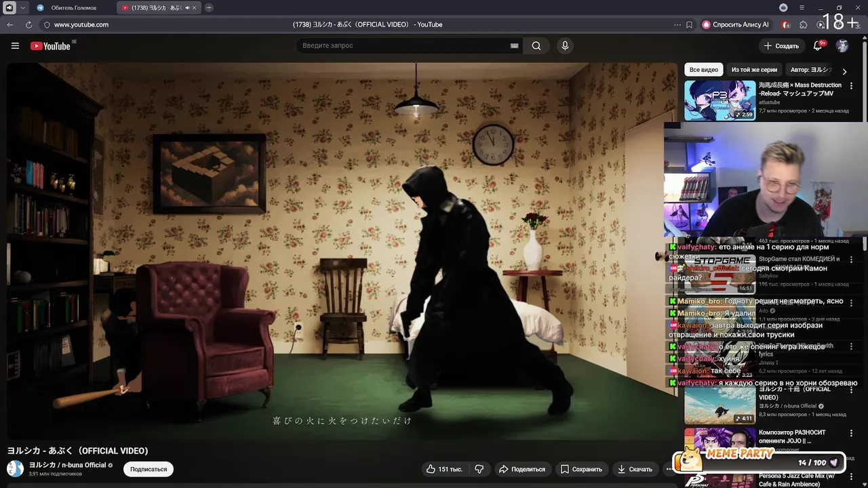Open a new browser tab
Viewport: 868px width, 488px height.
(209, 7)
